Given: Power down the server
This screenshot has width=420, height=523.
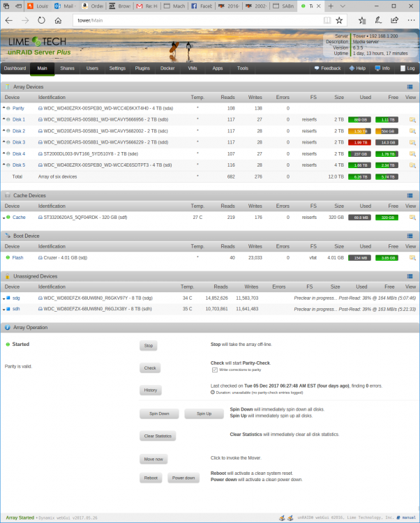Looking at the screenshot, I should click(183, 478).
